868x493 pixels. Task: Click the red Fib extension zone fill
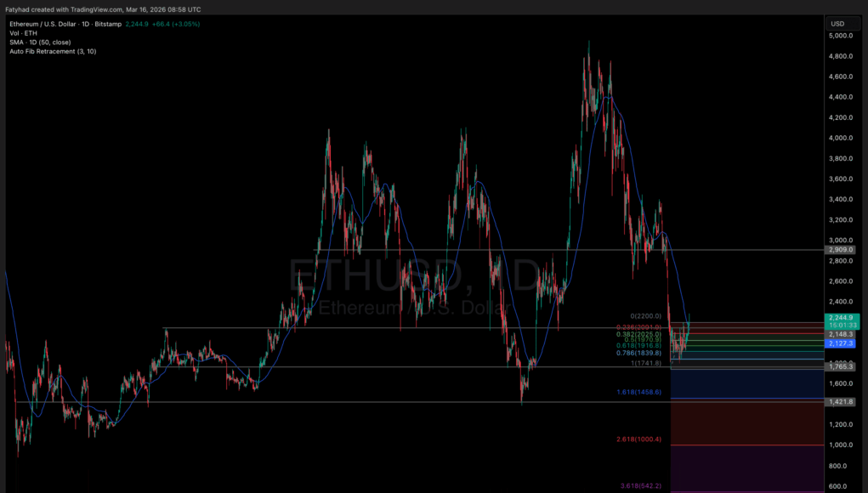click(746, 422)
